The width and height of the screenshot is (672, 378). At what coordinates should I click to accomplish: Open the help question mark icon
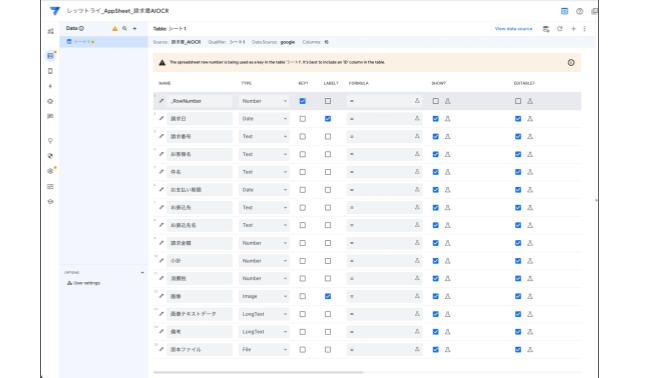579,11
